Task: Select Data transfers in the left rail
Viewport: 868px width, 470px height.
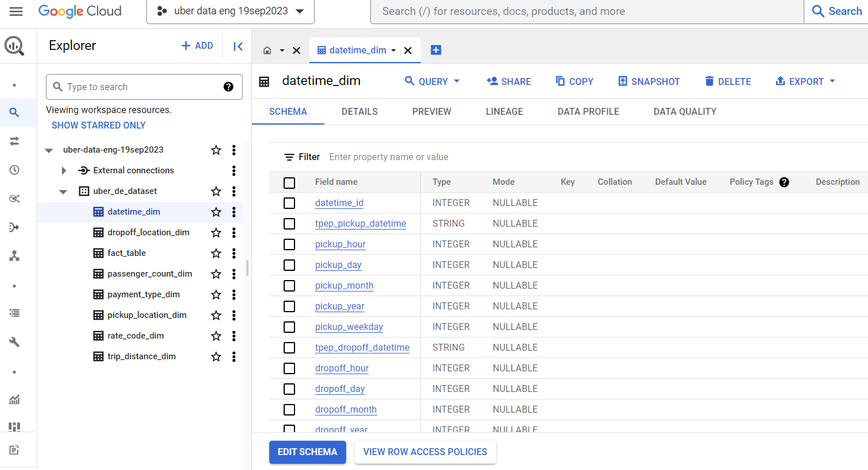Action: click(14, 141)
